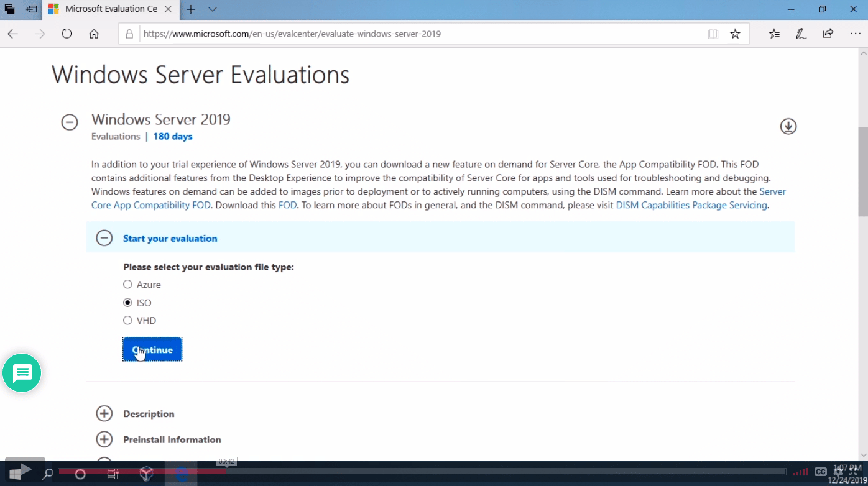Go to the Home page icon
Image resolution: width=868 pixels, height=486 pixels.
94,34
